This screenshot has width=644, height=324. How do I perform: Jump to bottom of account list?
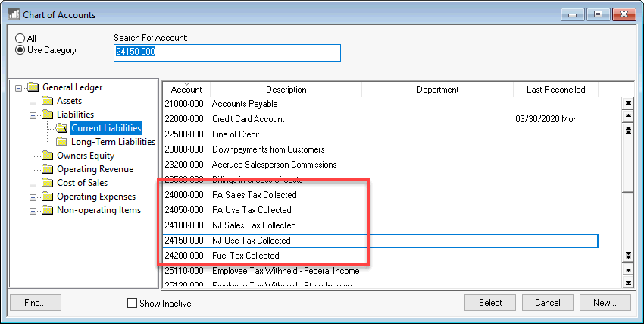click(627, 282)
